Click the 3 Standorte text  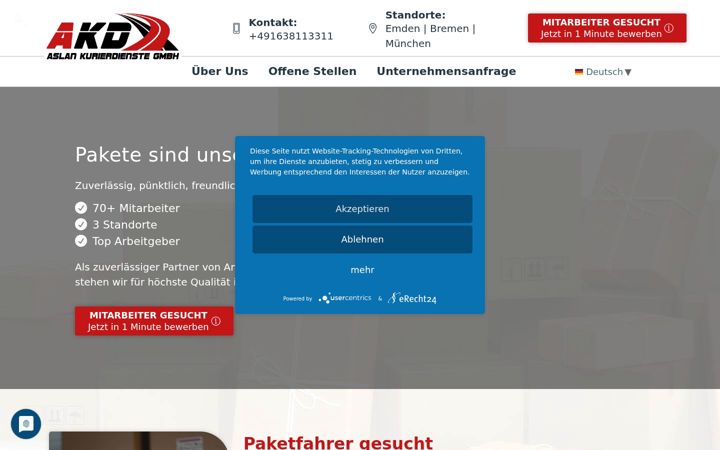coord(125,225)
